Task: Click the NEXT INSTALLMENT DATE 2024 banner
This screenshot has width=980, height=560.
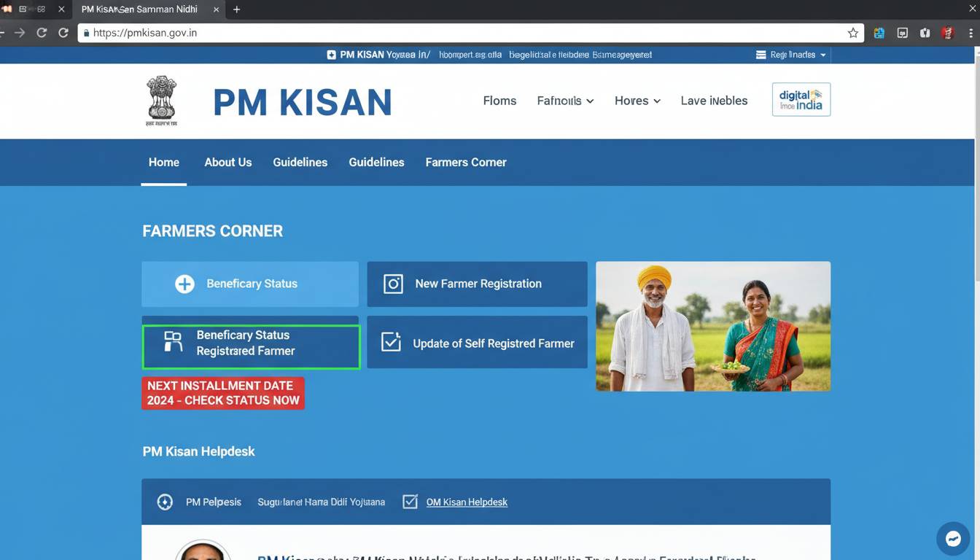Action: pos(223,393)
